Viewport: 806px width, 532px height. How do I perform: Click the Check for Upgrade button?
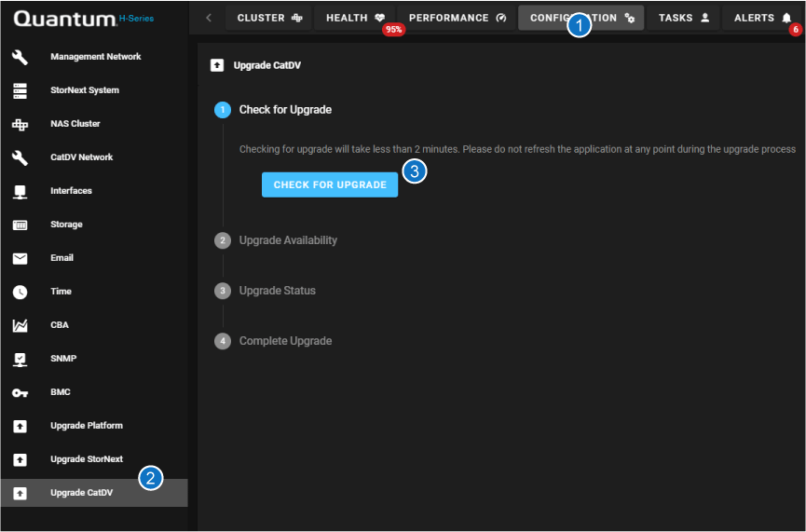pos(330,184)
